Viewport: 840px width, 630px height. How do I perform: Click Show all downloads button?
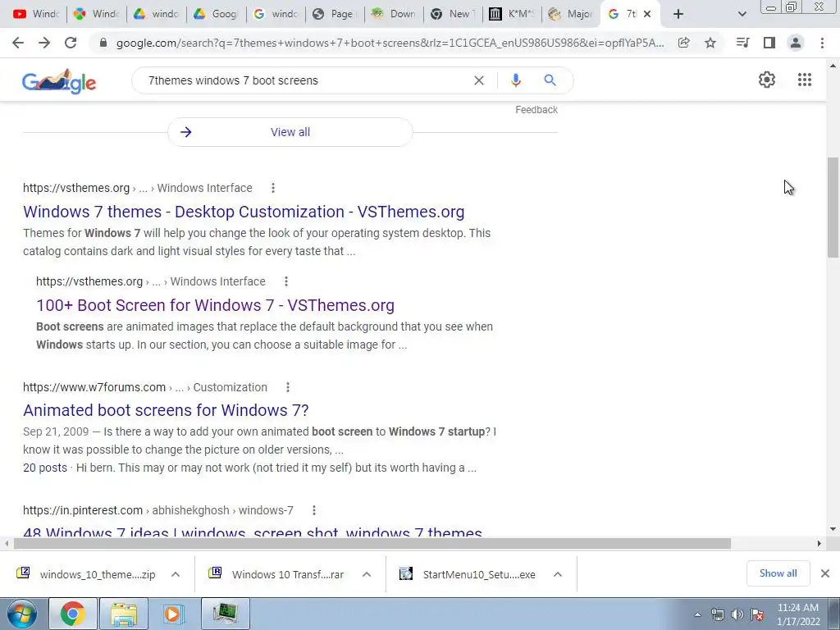(778, 573)
